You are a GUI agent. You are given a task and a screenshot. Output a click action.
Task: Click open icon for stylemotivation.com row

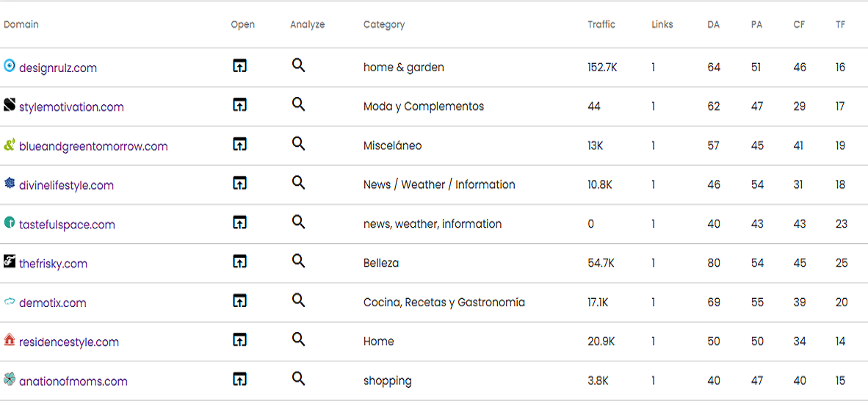239,105
